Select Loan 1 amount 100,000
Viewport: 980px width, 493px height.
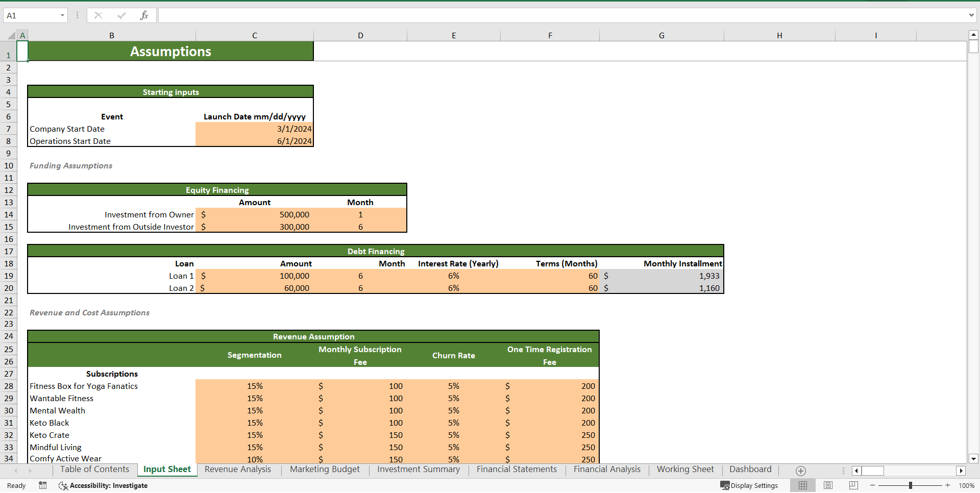click(x=255, y=276)
